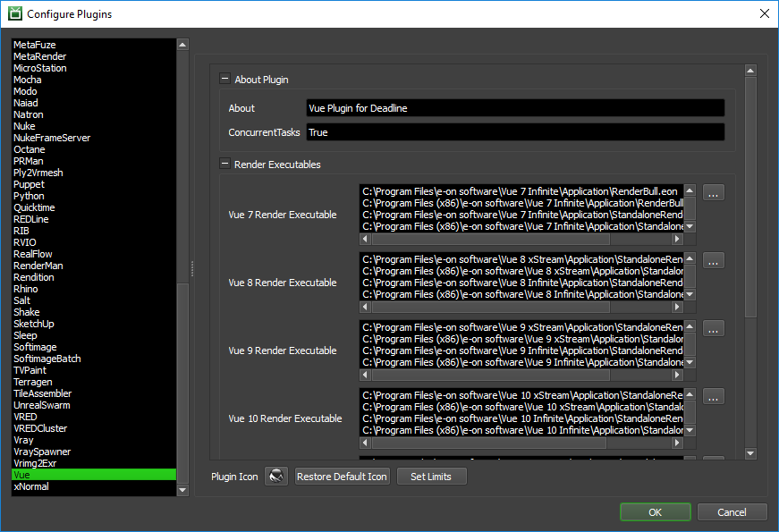Select Natron in the plugin list
The height and width of the screenshot is (532, 779).
94,114
